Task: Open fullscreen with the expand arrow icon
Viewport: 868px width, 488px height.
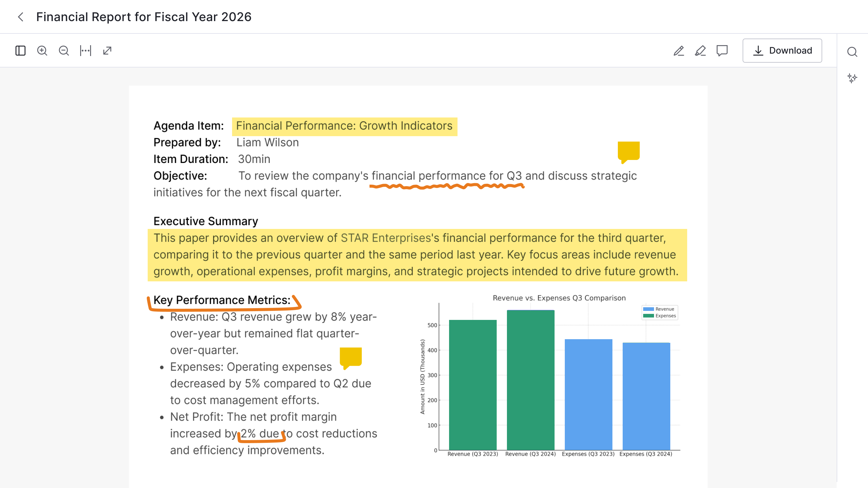Action: (107, 51)
